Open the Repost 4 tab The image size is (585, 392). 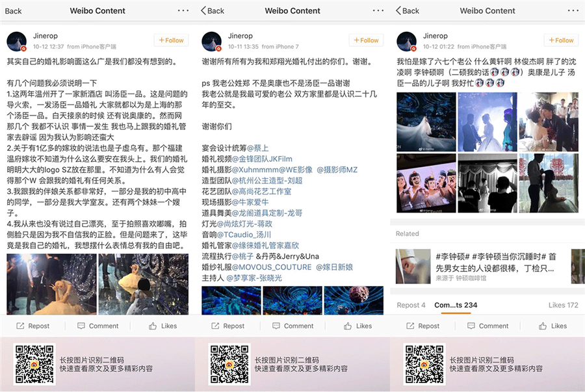pyautogui.click(x=411, y=305)
